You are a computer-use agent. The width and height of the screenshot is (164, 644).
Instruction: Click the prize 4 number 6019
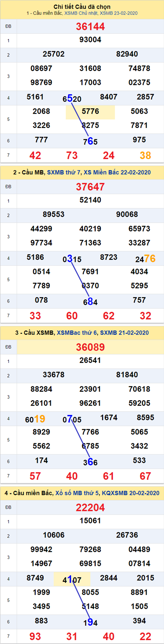(x=35, y=419)
